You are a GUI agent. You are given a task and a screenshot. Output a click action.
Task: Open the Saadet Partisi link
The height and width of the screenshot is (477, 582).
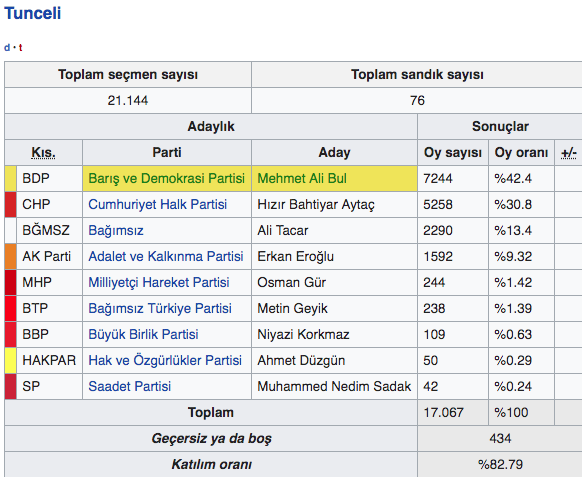click(x=130, y=386)
